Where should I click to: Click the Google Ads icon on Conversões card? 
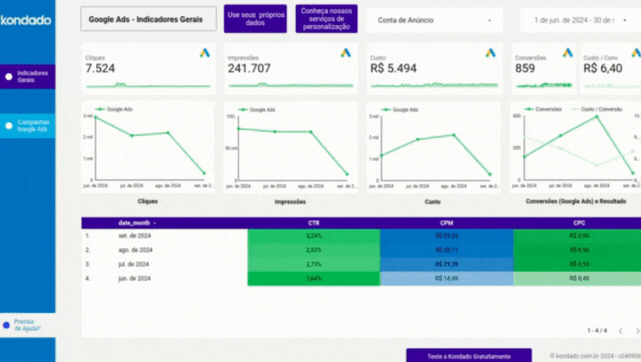click(x=567, y=53)
